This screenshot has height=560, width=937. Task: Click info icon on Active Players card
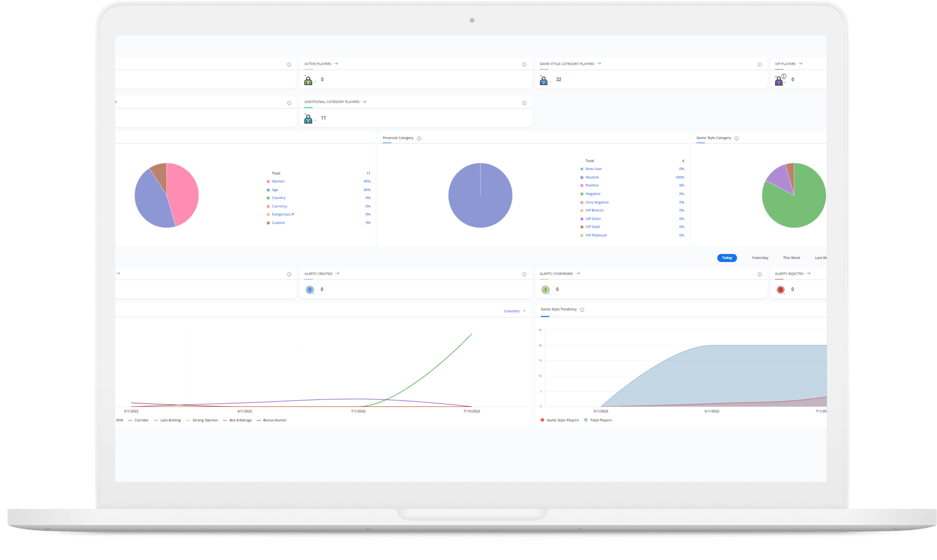524,65
